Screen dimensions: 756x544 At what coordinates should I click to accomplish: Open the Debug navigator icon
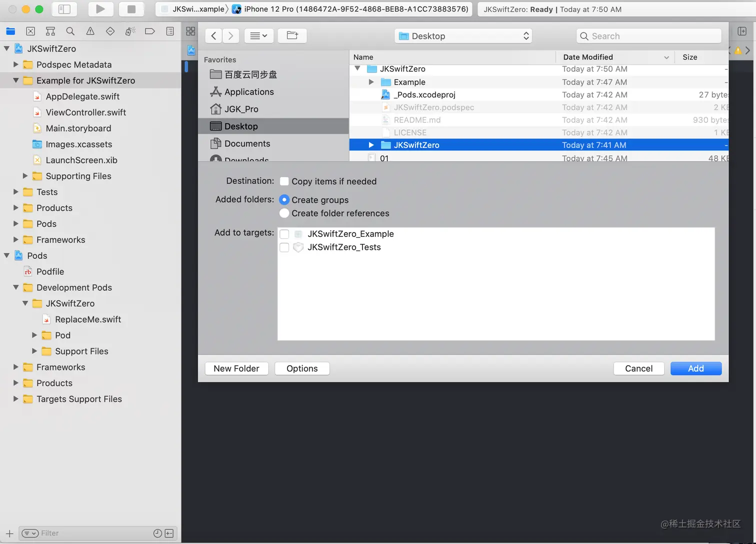coord(130,31)
